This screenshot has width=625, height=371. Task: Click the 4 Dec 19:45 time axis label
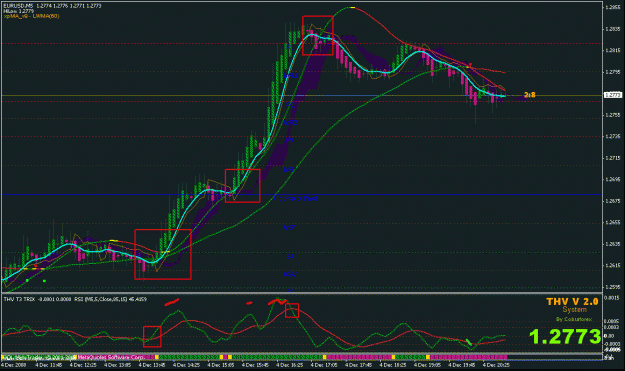coord(462,365)
